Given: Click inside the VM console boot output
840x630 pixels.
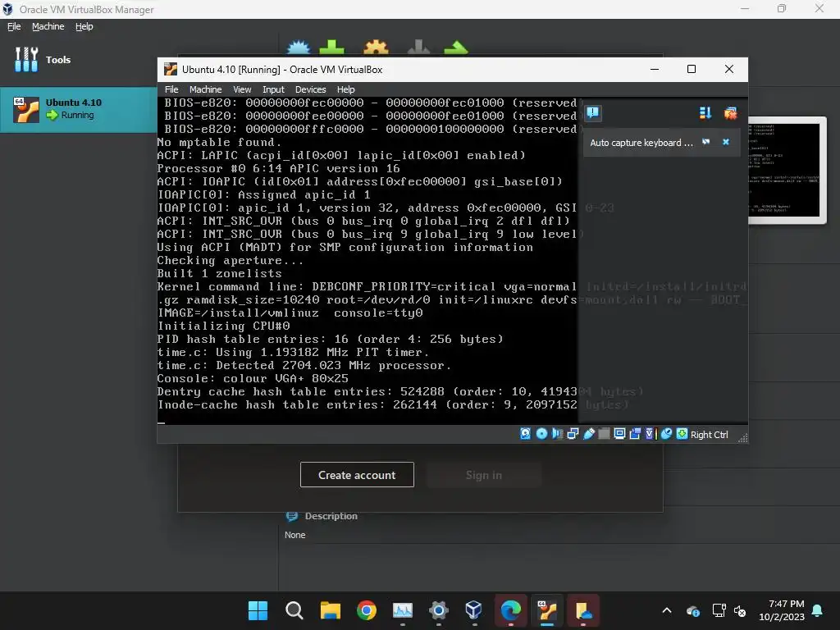Looking at the screenshot, I should (x=367, y=260).
